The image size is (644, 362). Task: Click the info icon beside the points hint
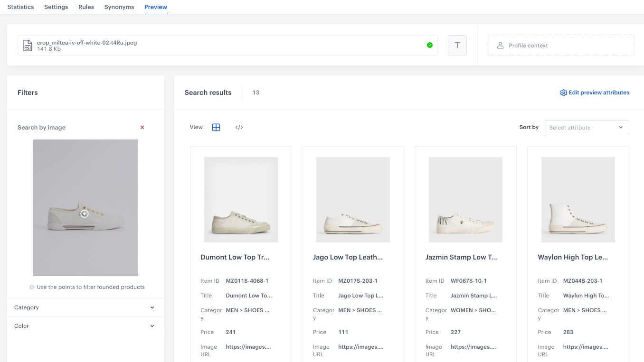pyautogui.click(x=31, y=287)
